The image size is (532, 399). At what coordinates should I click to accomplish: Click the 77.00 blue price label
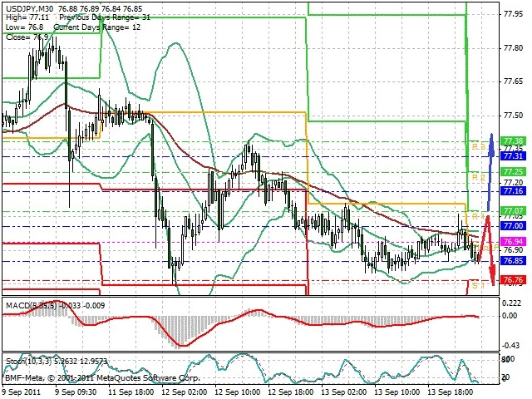[x=513, y=226]
